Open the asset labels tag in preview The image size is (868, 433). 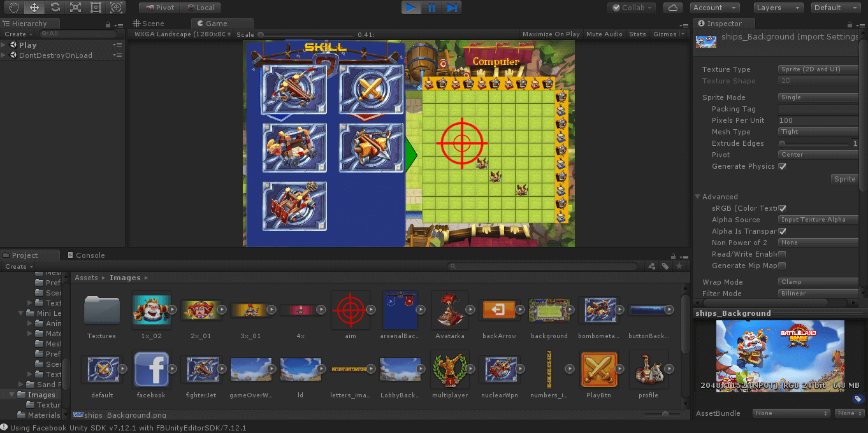point(858,399)
